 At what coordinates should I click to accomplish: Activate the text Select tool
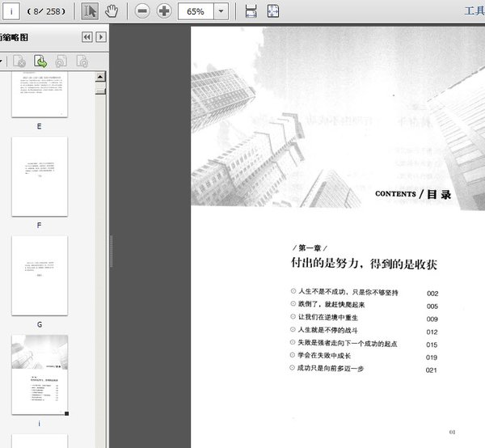coord(90,11)
